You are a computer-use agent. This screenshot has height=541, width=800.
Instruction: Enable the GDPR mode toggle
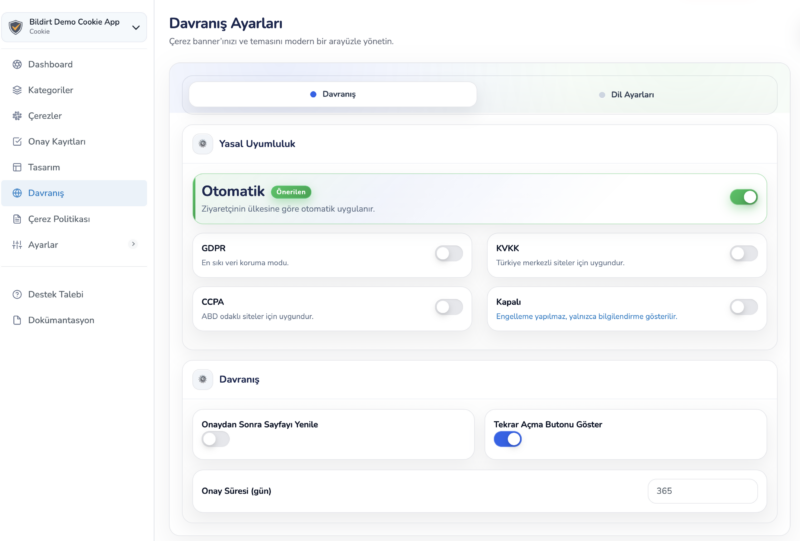click(449, 254)
